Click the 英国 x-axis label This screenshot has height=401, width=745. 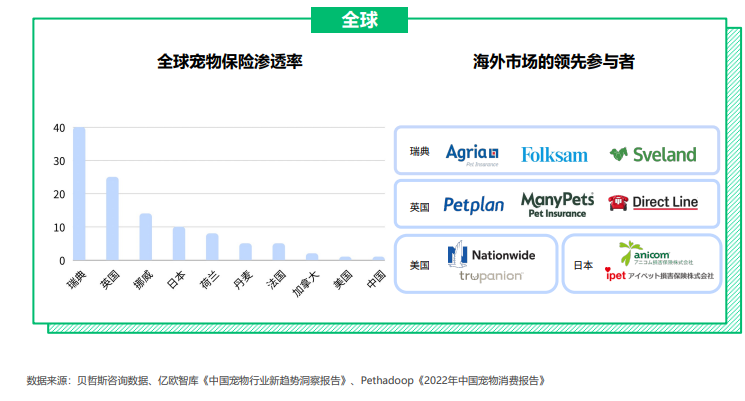[x=110, y=279]
